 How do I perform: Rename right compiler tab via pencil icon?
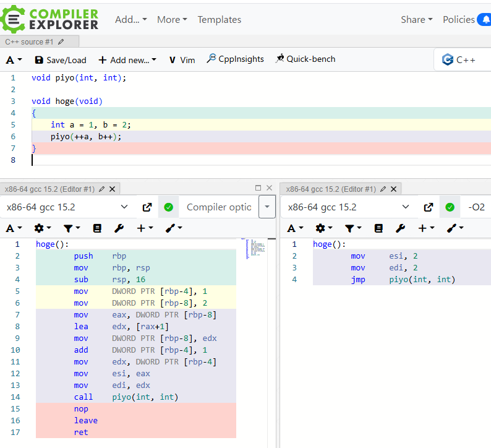point(383,189)
